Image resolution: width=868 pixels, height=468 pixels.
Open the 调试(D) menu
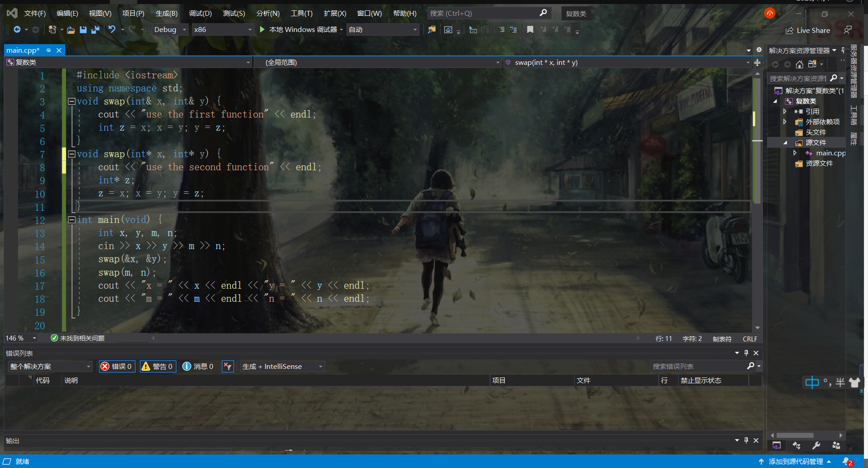click(x=200, y=14)
